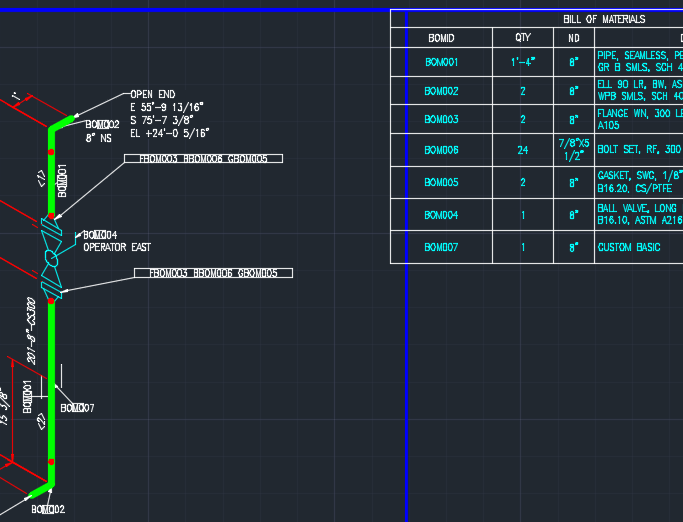Click the lower flange symbol below valve
This screenshot has height=522, width=683.
(51, 289)
